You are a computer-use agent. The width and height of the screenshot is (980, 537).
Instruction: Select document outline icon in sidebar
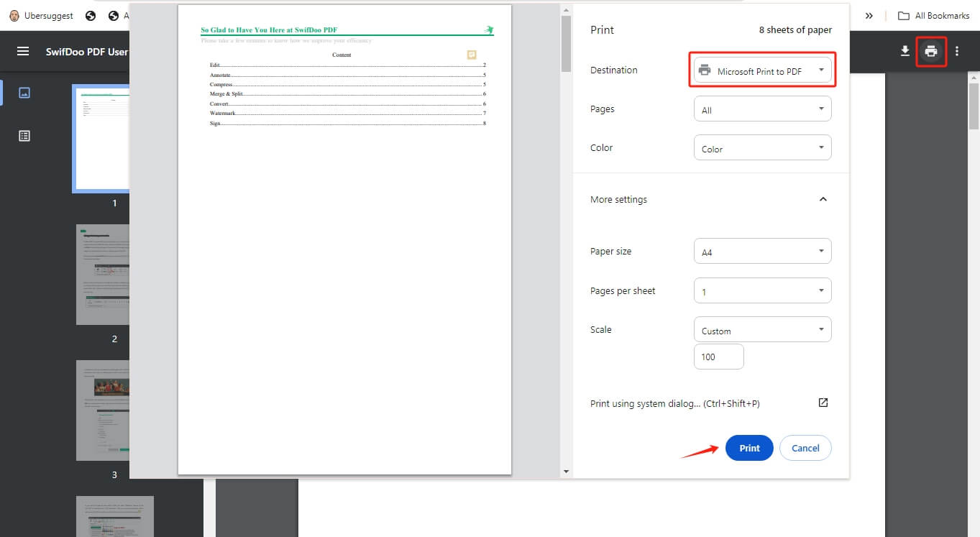24,136
